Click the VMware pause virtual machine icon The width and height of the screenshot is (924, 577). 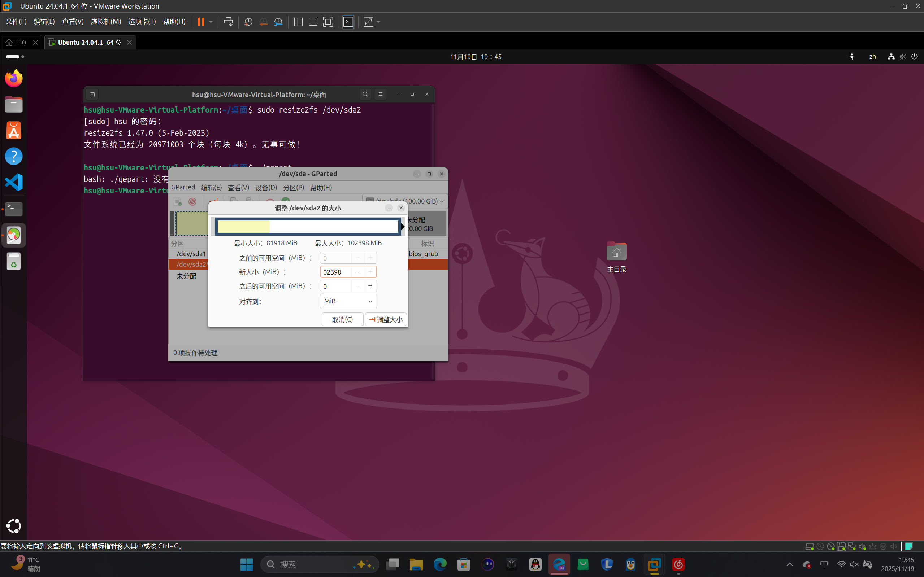200,22
